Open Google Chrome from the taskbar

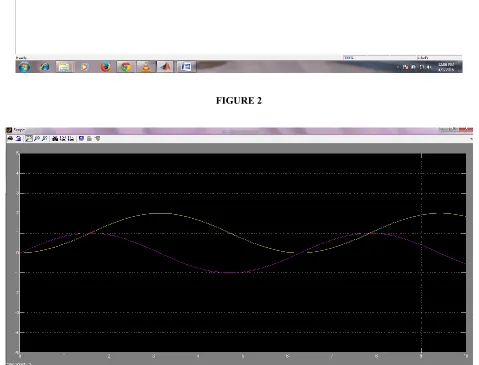click(126, 67)
